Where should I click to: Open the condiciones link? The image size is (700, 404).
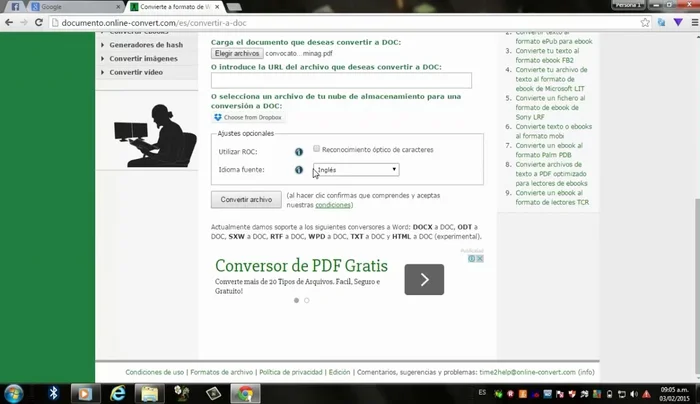[333, 205]
